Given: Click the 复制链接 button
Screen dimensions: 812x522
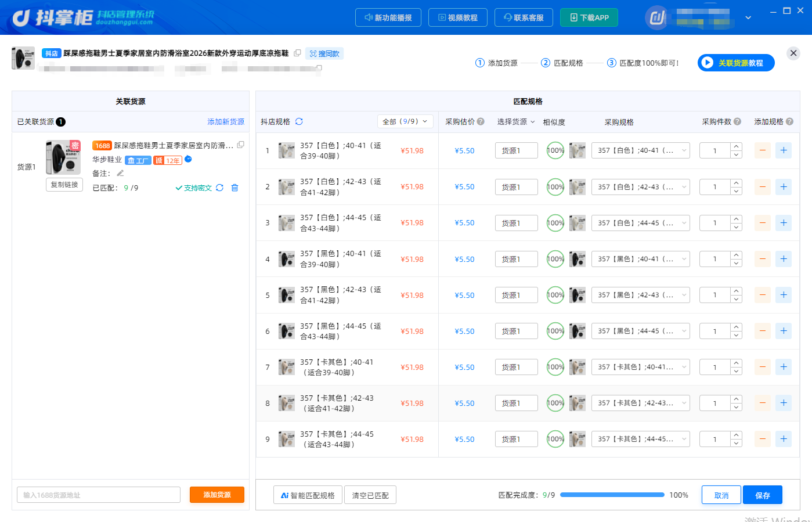Looking at the screenshot, I should pos(64,185).
